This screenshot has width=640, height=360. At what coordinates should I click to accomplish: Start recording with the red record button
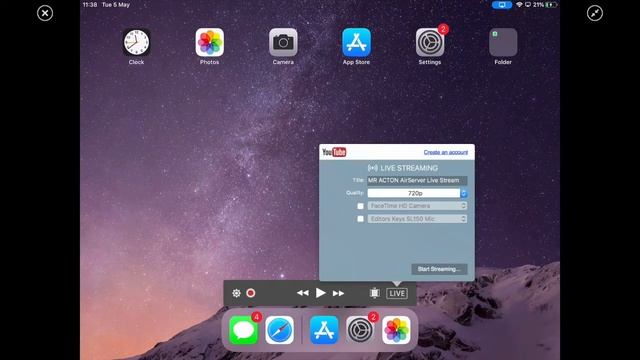251,293
